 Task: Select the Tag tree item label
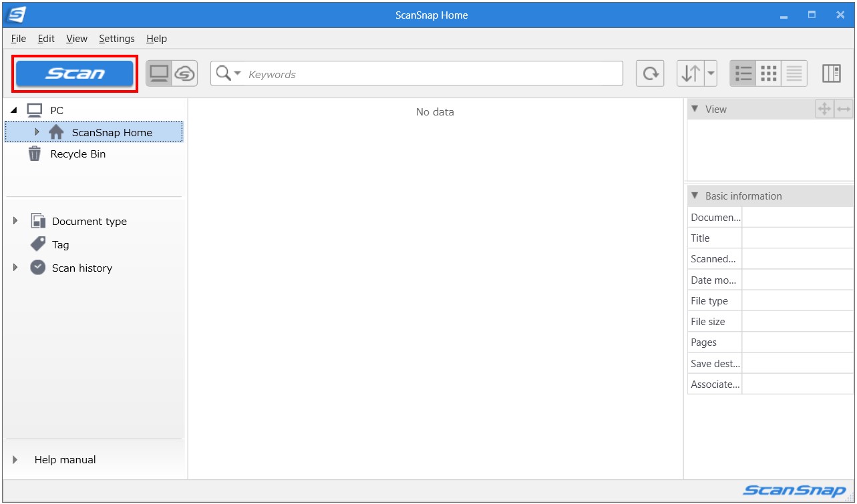click(x=61, y=245)
